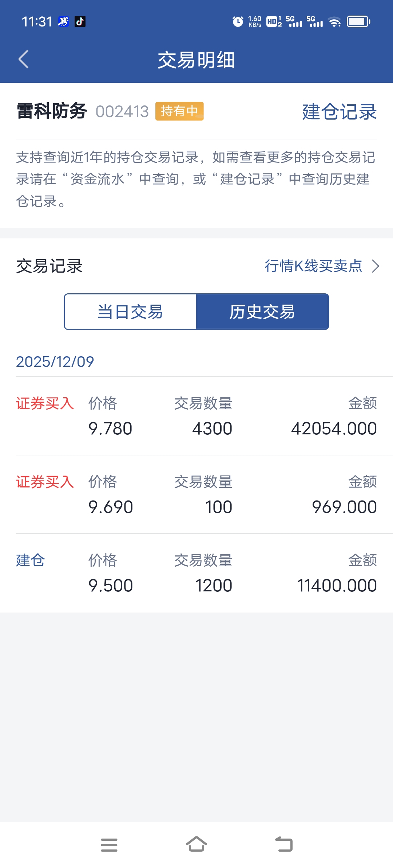The width and height of the screenshot is (393, 868).
Task: Tap the alarm clock status icon
Action: (238, 22)
